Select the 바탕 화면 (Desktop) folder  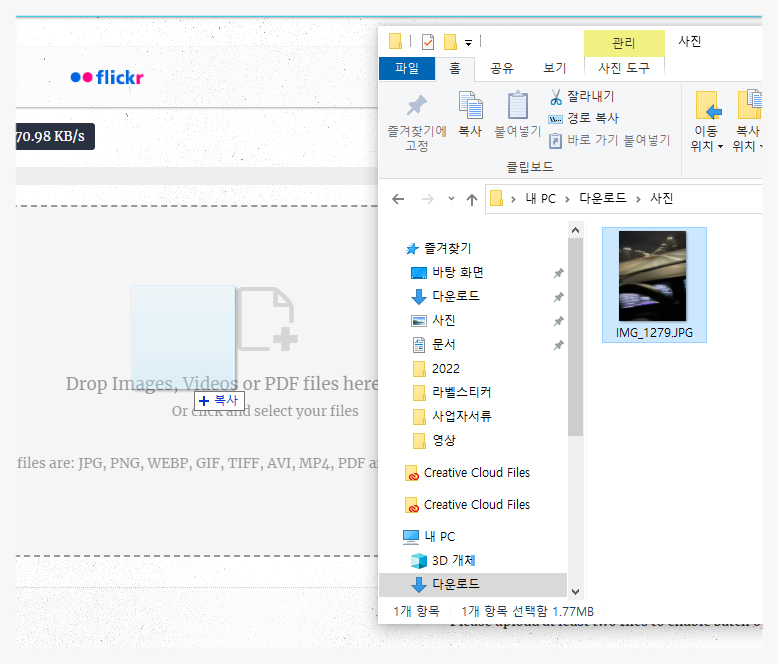(458, 273)
